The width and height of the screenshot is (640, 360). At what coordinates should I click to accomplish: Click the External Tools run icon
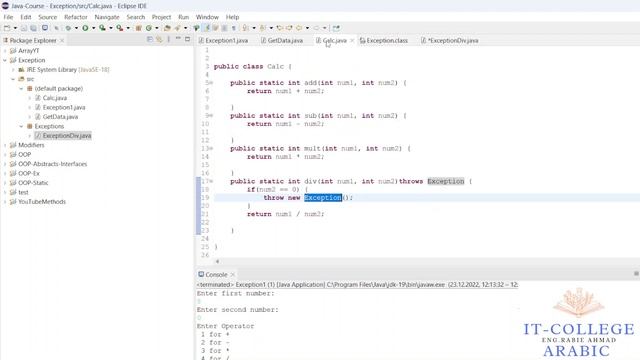pyautogui.click(x=119, y=28)
